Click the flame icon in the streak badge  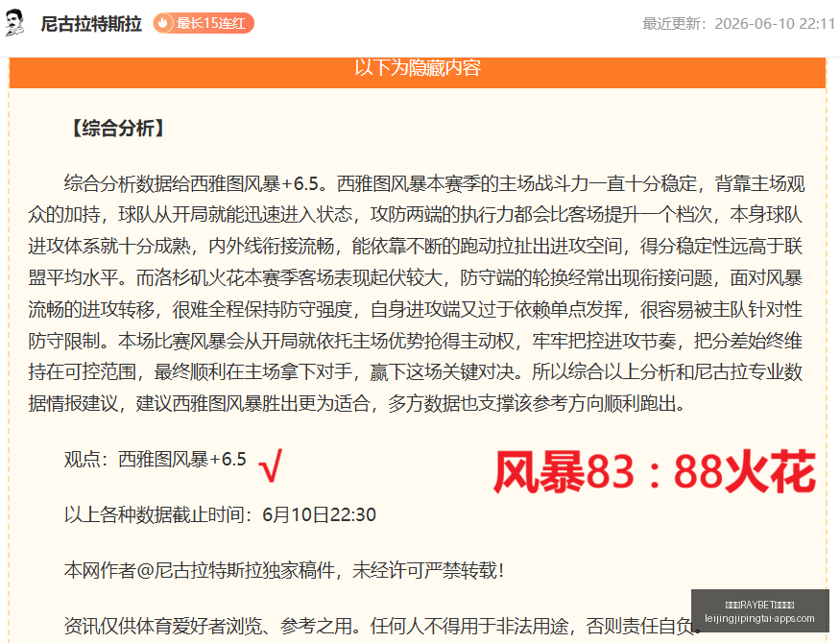pos(163,24)
